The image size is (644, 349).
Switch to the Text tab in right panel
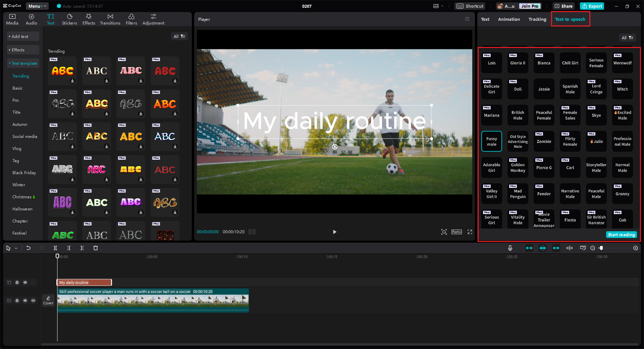pyautogui.click(x=485, y=19)
